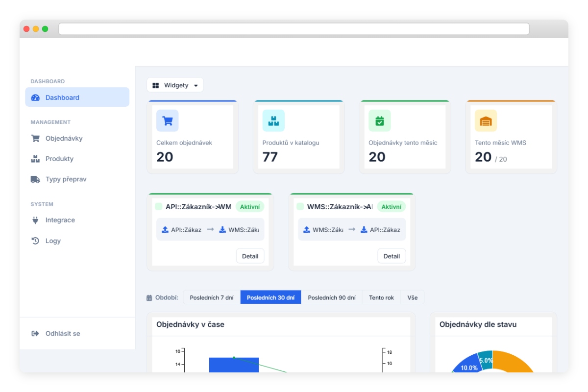This screenshot has height=392, width=588.
Task: Click the browser address bar
Action: click(x=294, y=29)
